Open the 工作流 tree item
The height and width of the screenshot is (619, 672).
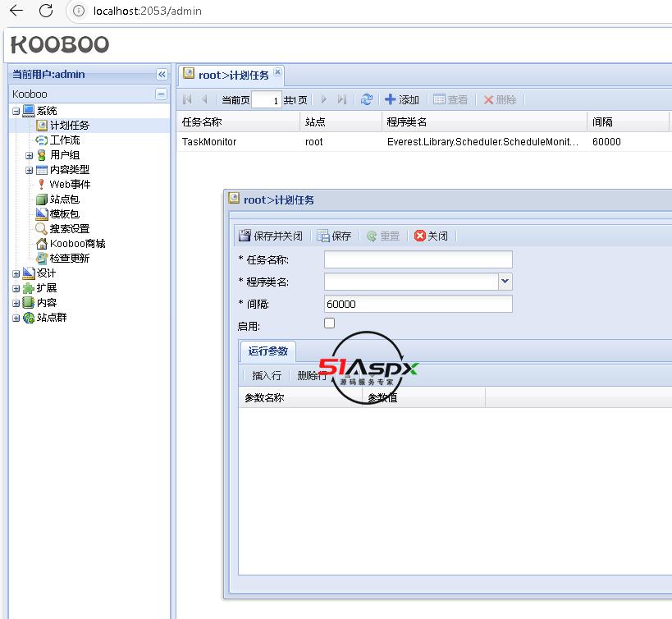pos(65,140)
